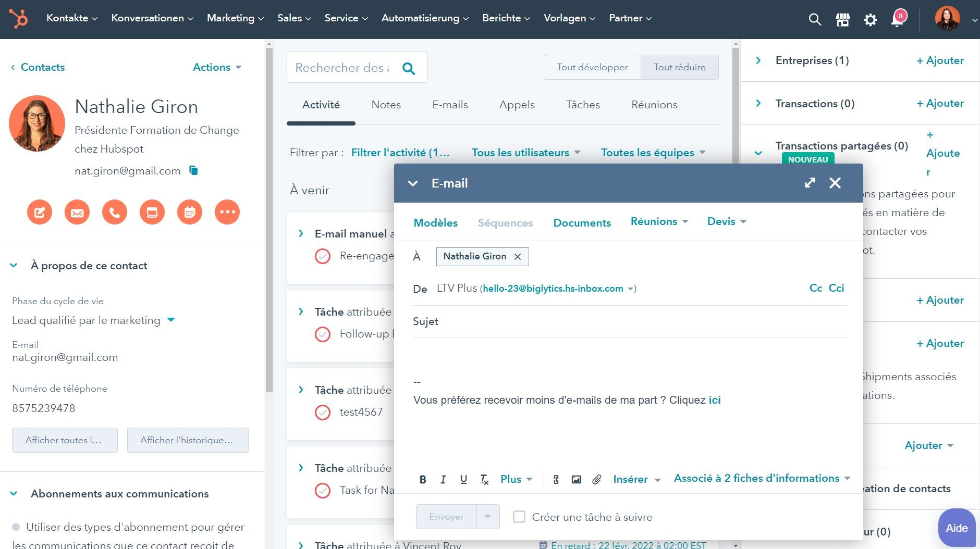Click the ici unsubscribe link

pos(714,400)
